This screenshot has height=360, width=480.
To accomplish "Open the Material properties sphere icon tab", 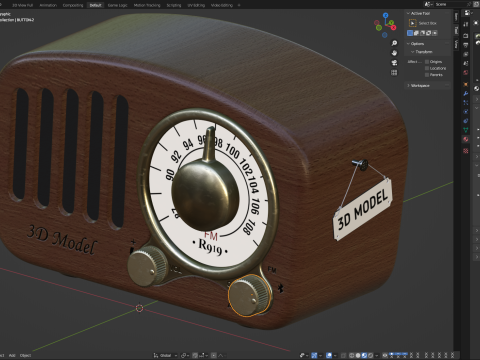I will pyautogui.click(x=466, y=139).
